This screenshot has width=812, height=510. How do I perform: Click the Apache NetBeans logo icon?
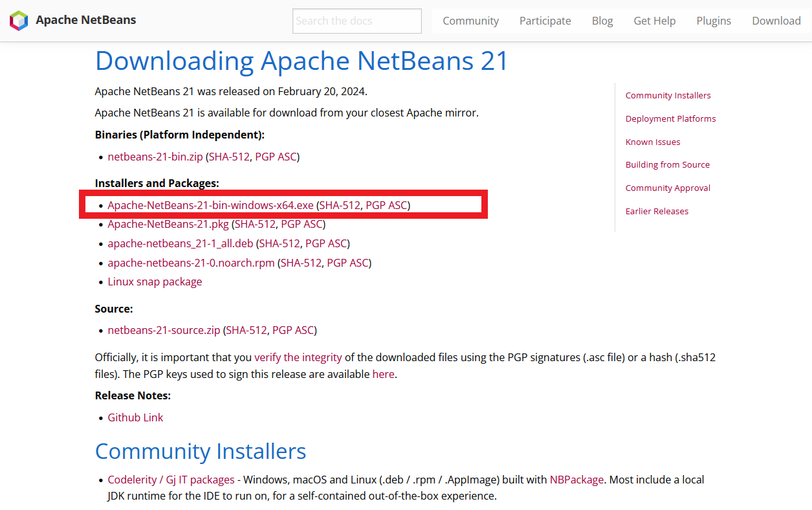click(x=19, y=20)
